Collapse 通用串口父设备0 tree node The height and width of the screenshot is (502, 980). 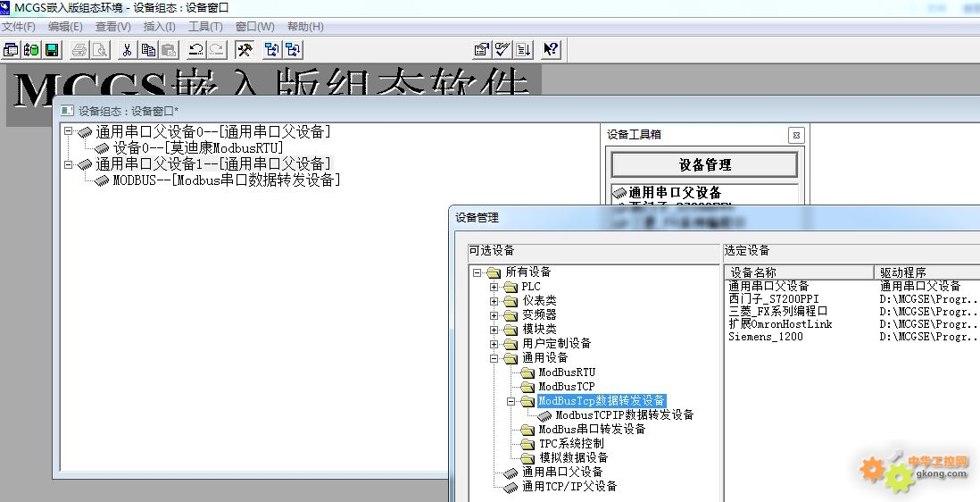[69, 132]
